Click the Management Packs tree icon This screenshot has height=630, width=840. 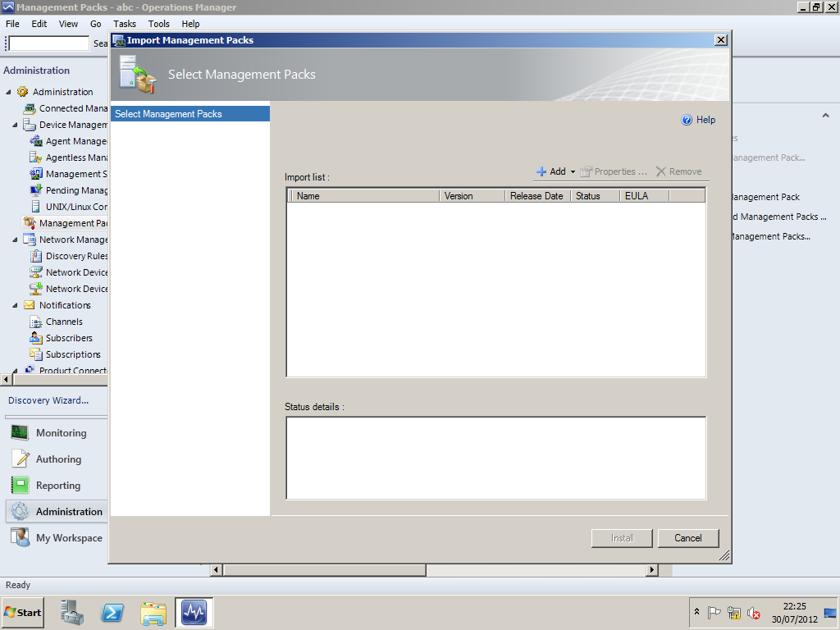coord(30,223)
